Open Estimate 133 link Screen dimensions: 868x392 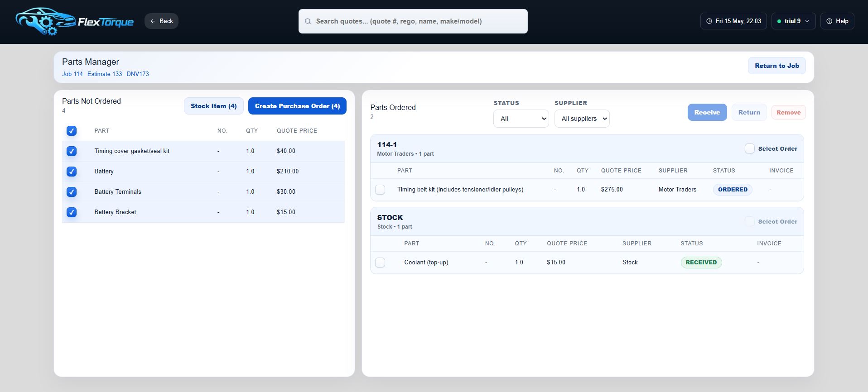pos(105,74)
